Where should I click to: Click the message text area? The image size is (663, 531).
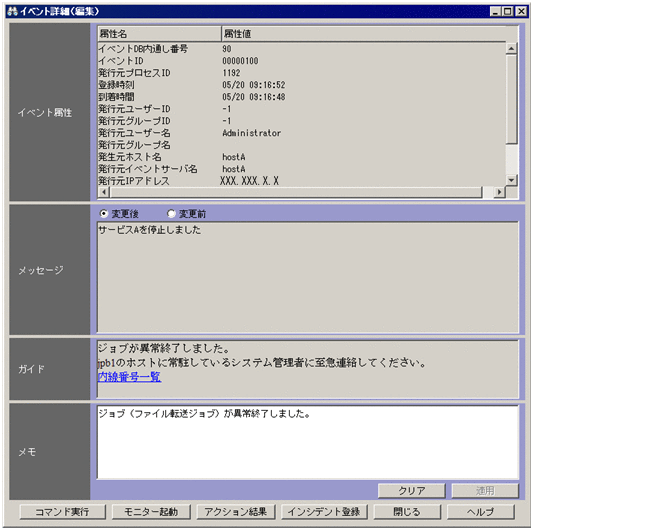click(x=308, y=277)
